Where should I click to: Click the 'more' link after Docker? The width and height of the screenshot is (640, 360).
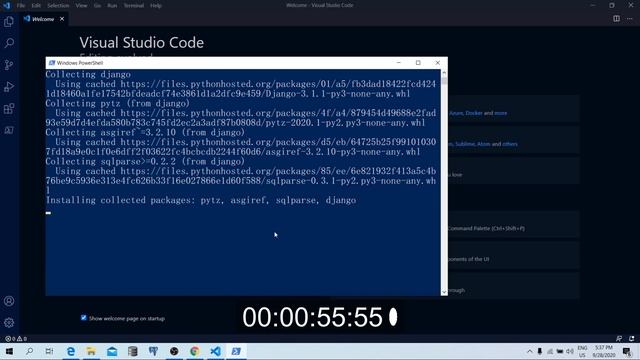coord(500,113)
